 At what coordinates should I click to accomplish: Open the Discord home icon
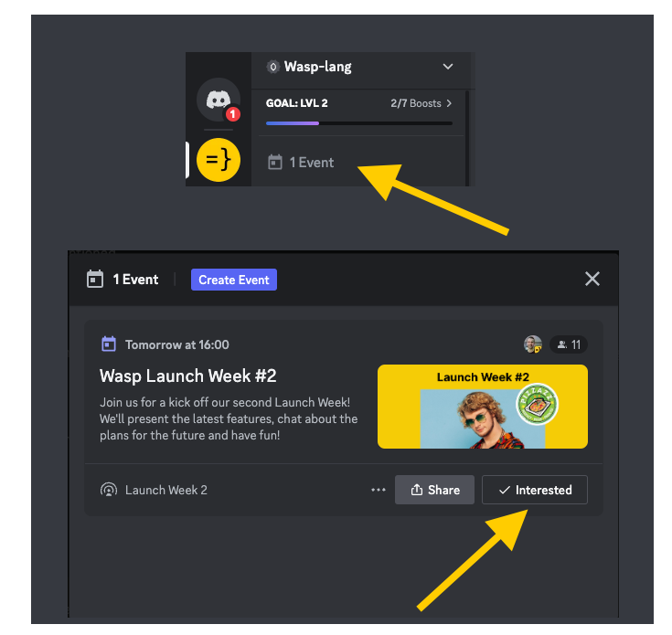[218, 100]
